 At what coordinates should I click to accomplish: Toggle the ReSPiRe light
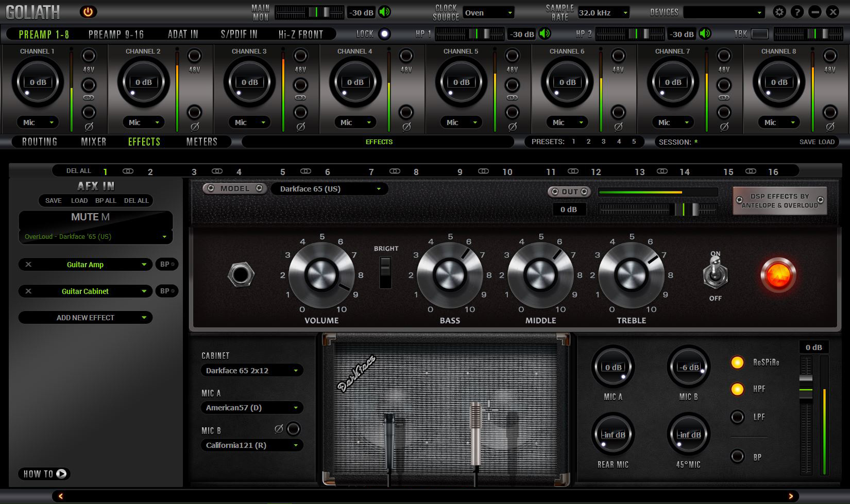tap(737, 362)
